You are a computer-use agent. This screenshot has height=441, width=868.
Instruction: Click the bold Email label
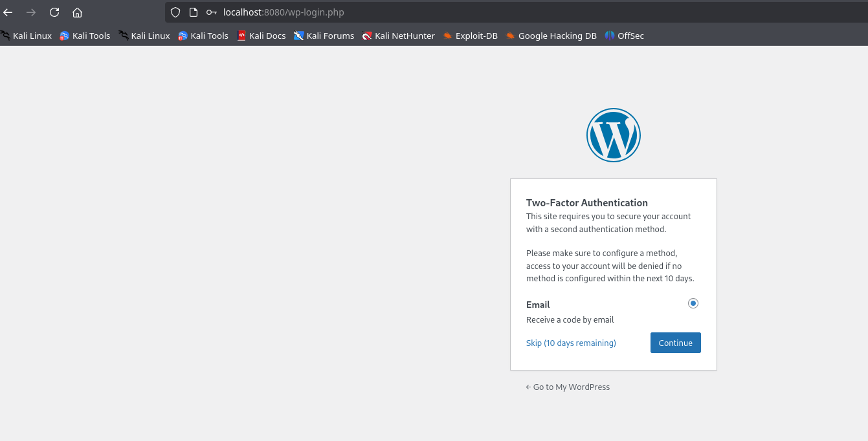538,304
